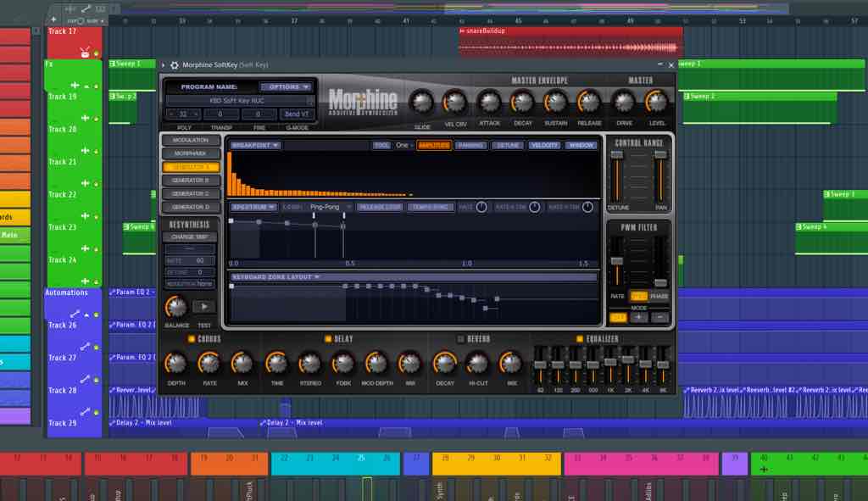Turn on the Reverb effect
The width and height of the screenshot is (868, 501).
click(460, 339)
